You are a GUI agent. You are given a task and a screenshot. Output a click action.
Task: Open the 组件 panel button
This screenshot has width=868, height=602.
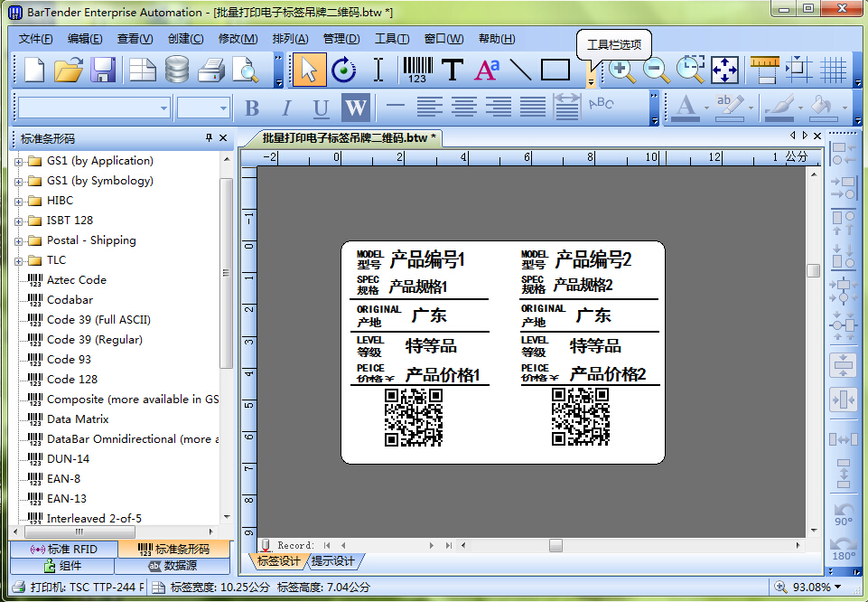point(62,566)
